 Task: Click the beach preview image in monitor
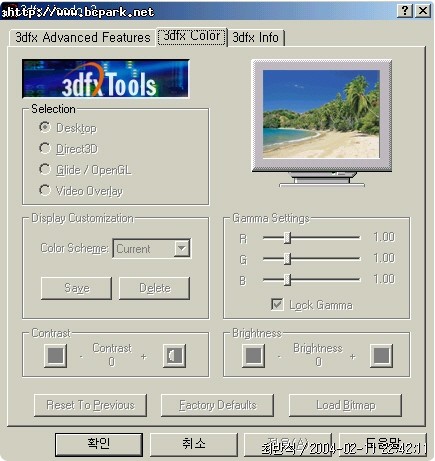[x=321, y=114]
